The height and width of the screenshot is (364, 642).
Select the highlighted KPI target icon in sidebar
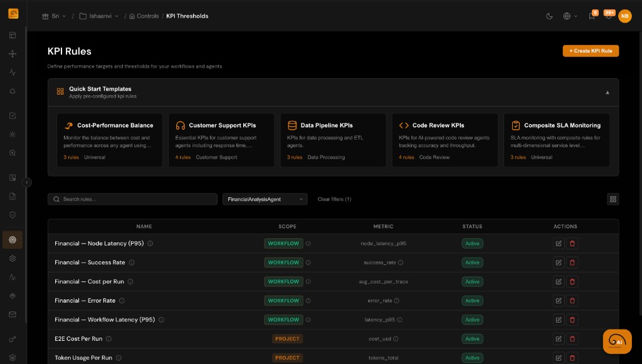tap(13, 239)
